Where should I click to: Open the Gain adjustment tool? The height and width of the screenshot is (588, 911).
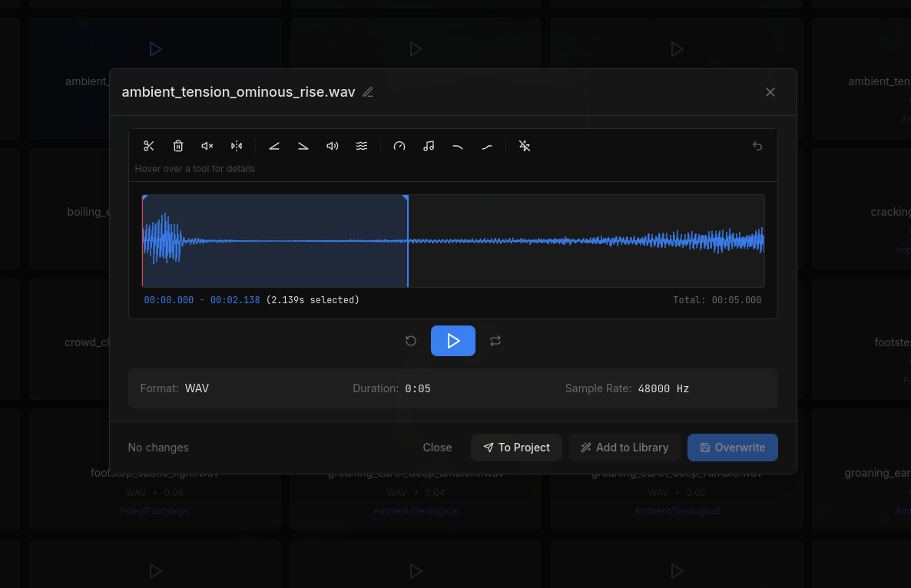[332, 146]
